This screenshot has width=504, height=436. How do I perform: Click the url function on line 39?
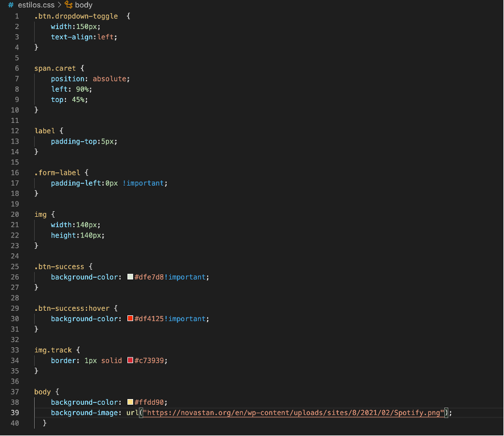133,413
